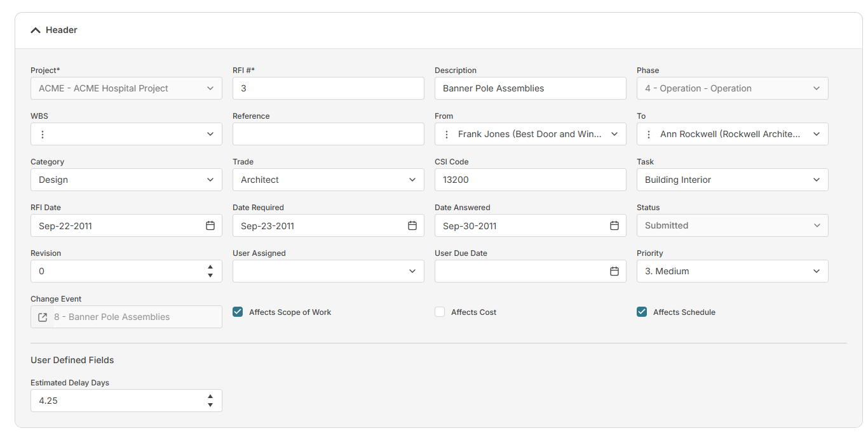Click the options icon in the To field

[649, 134]
